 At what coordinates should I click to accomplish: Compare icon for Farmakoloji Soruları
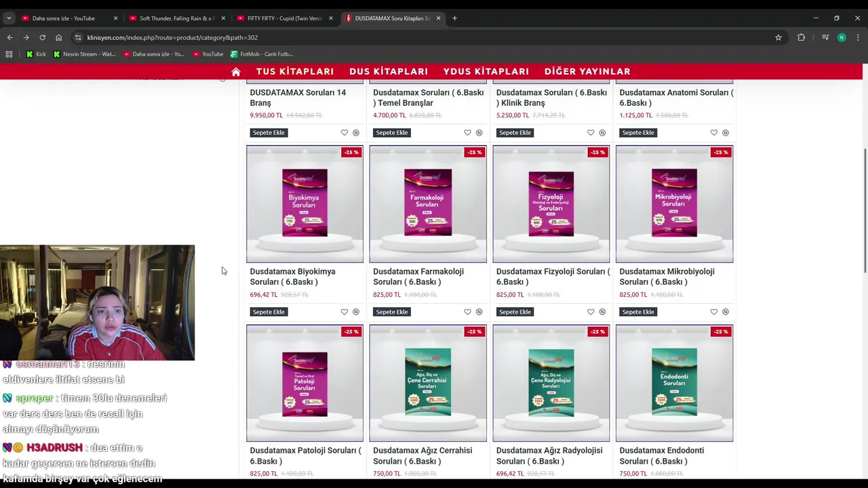pos(479,312)
